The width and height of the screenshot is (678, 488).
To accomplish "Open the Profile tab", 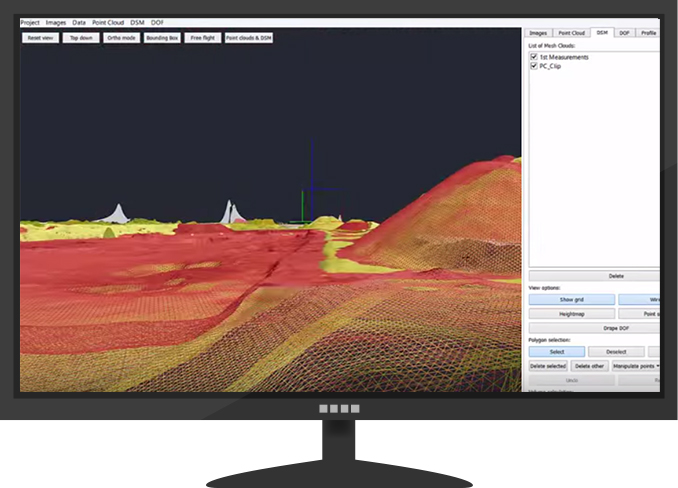I will [x=648, y=33].
